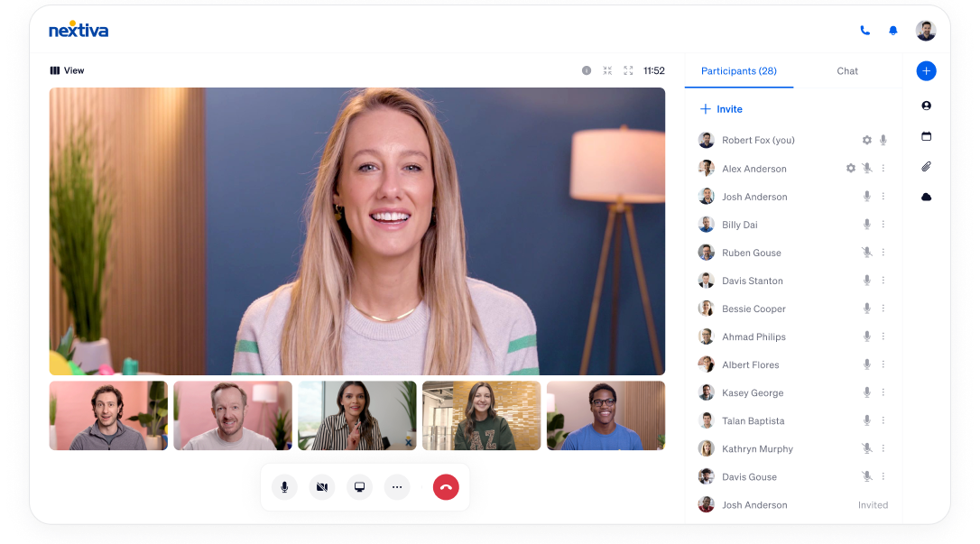Select the Participants (28) tab
980x544 pixels.
coord(739,70)
